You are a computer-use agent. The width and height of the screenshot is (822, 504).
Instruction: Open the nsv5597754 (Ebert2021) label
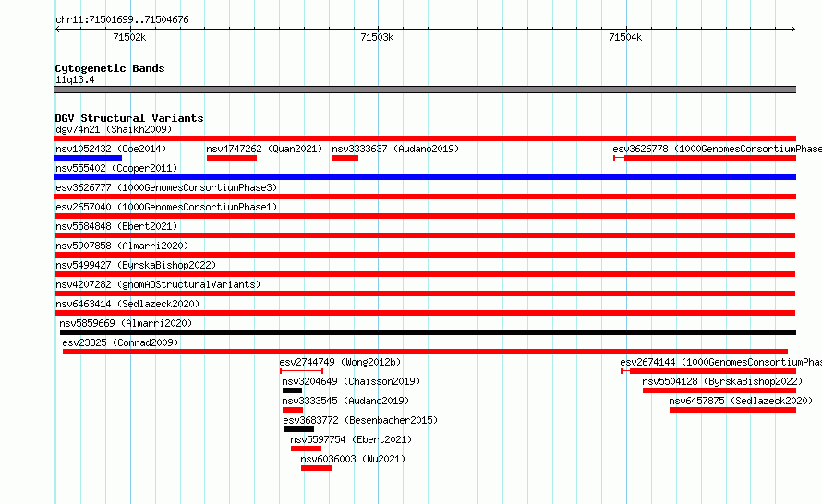coord(351,439)
